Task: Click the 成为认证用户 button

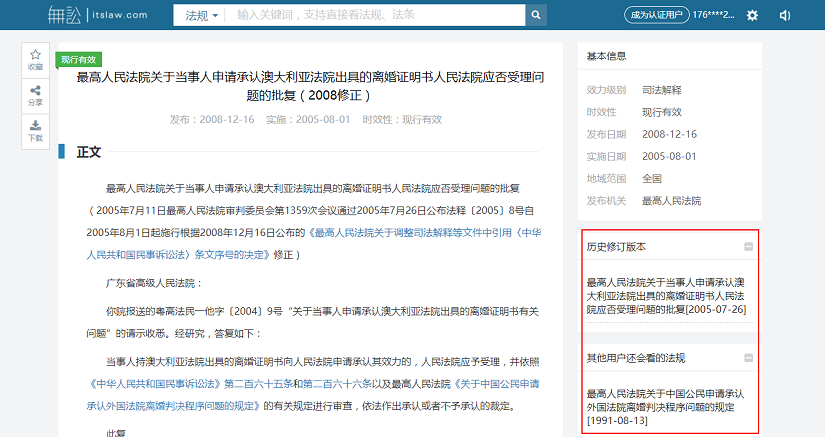Action: tap(655, 15)
